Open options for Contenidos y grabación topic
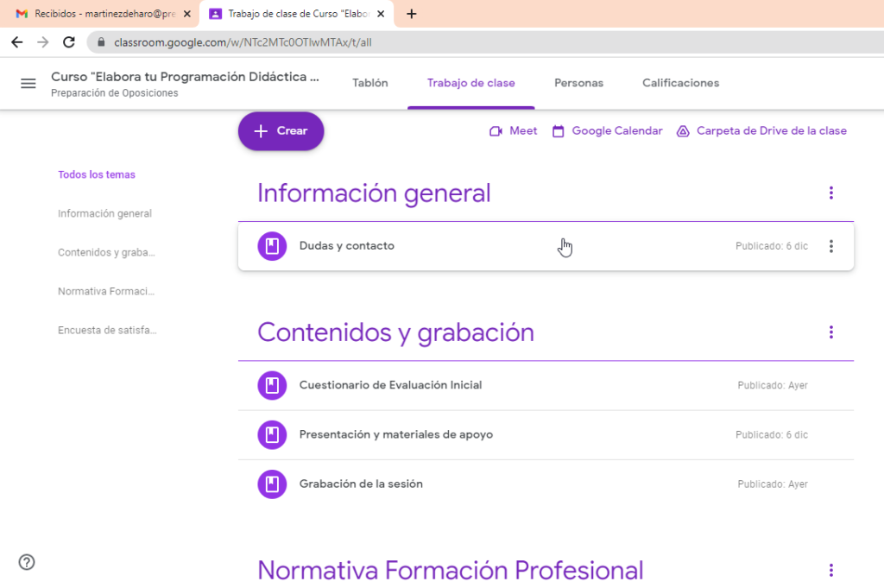 pyautogui.click(x=831, y=332)
